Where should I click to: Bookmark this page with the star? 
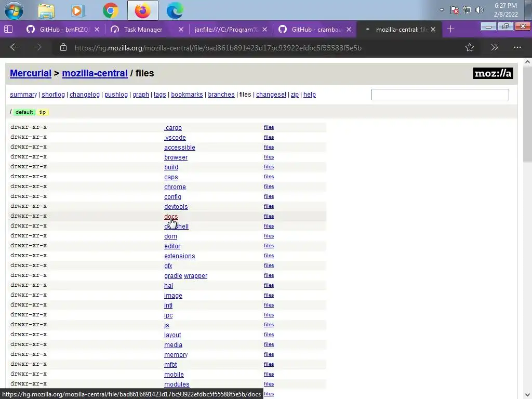click(x=470, y=47)
